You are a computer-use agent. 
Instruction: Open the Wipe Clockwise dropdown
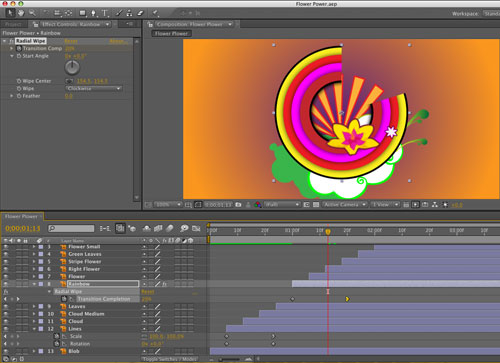(94, 89)
